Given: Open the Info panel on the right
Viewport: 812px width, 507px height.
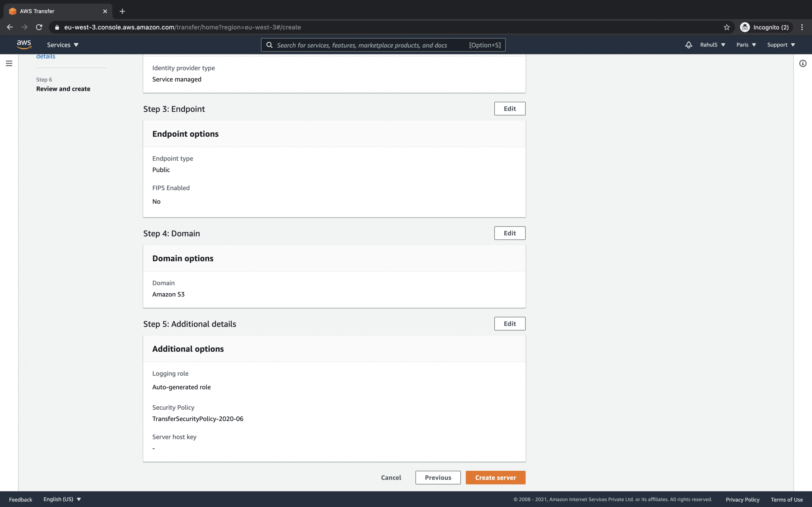Looking at the screenshot, I should (x=803, y=63).
